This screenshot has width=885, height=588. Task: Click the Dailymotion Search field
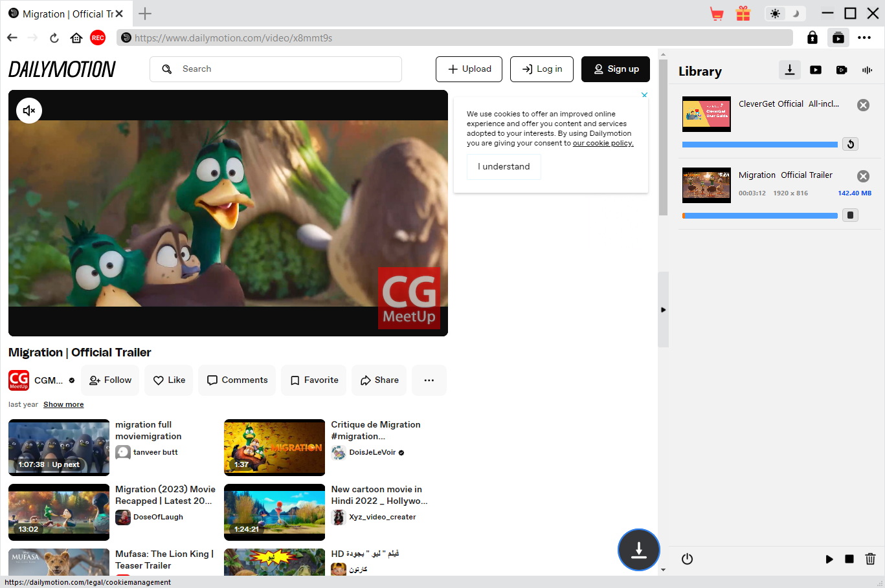coord(276,69)
